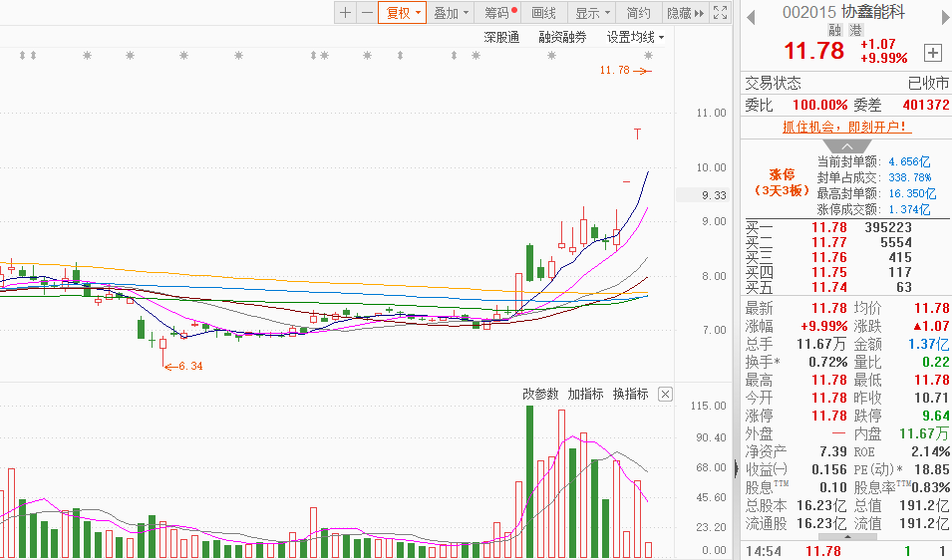Select 买二 order quantity 5554
The height and width of the screenshot is (560, 952).
(896, 242)
